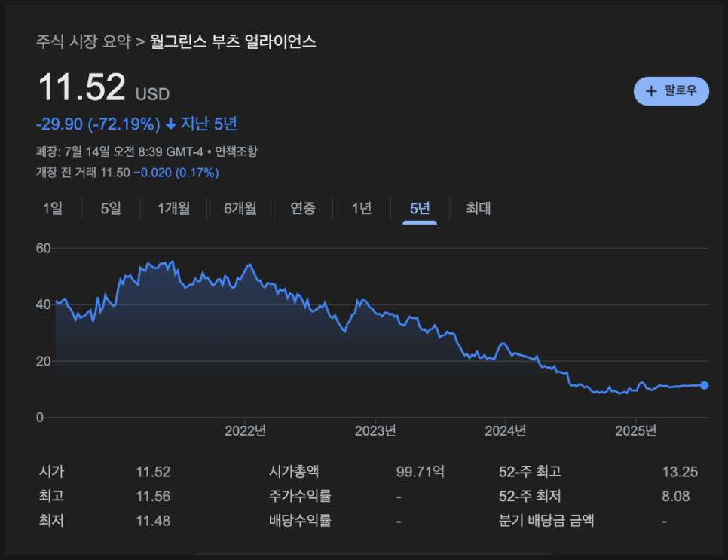
Task: Select the 1일 time range tab
Action: pyautogui.click(x=53, y=209)
